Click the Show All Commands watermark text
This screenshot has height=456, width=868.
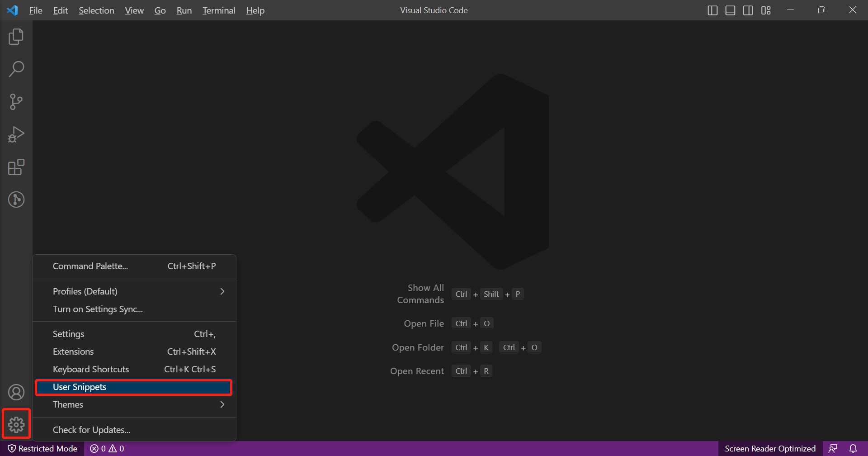420,294
